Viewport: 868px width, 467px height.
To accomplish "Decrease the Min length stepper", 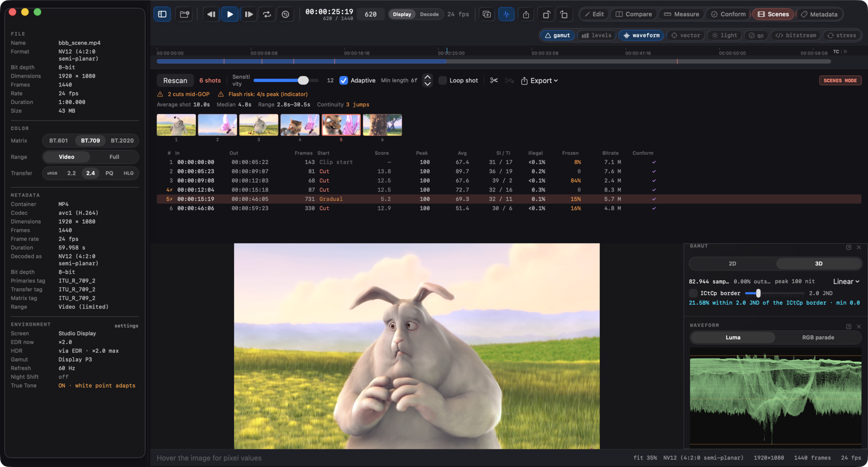I will pos(427,84).
